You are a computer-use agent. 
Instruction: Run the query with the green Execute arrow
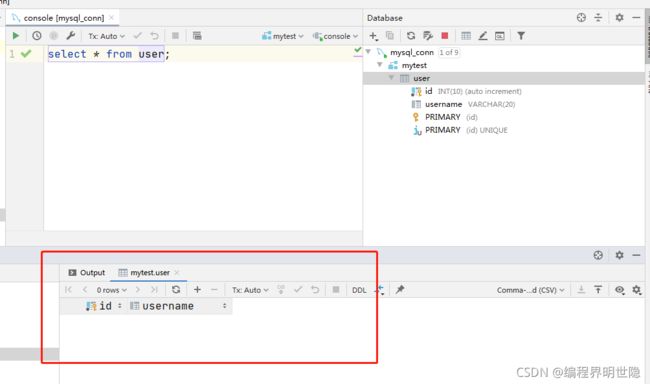[x=16, y=36]
